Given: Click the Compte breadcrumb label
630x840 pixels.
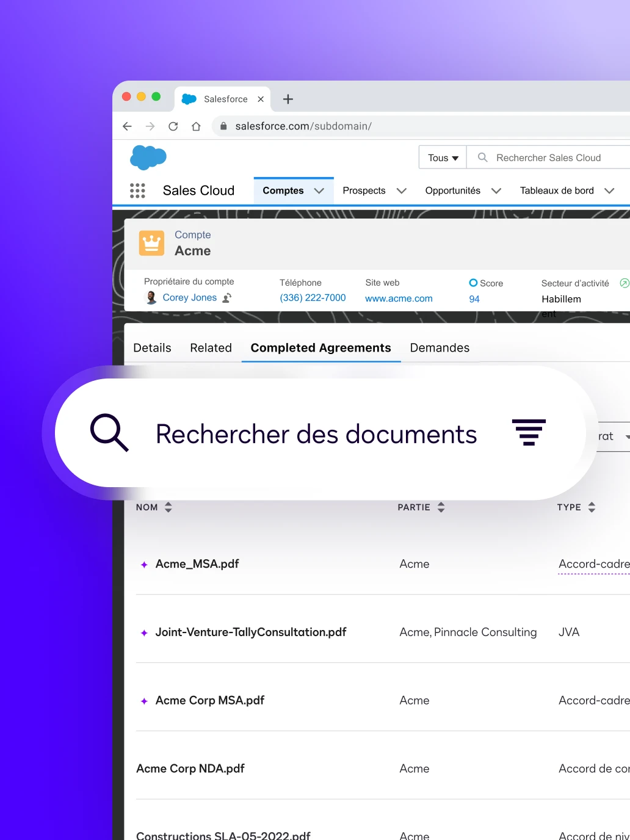Looking at the screenshot, I should (193, 235).
